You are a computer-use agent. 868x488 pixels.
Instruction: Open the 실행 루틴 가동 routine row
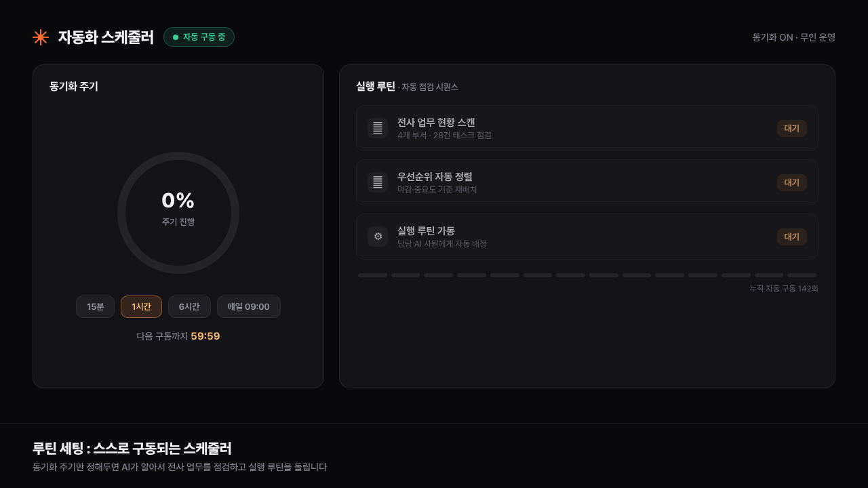[x=587, y=237]
